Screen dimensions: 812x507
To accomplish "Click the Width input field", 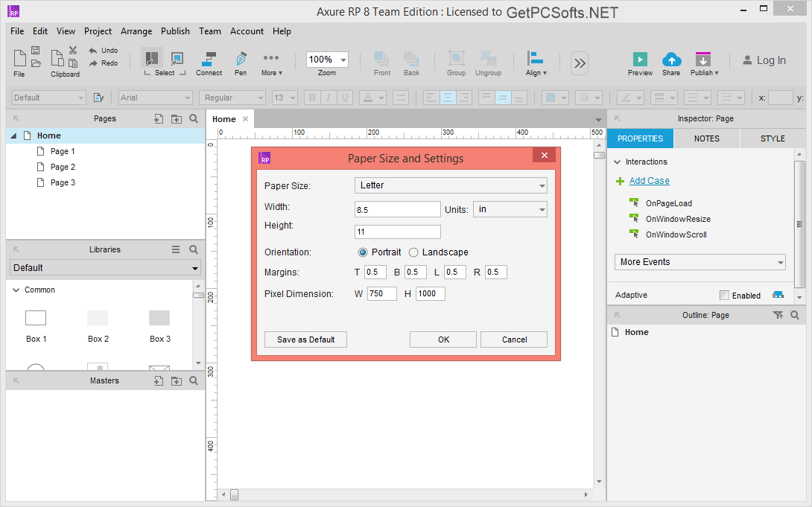I will tap(397, 209).
